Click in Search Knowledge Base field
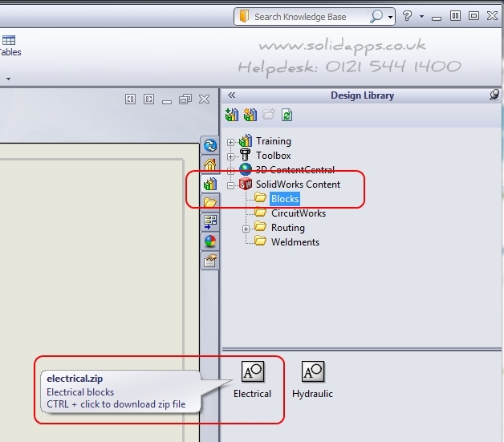This screenshot has width=504, height=442. tap(309, 17)
